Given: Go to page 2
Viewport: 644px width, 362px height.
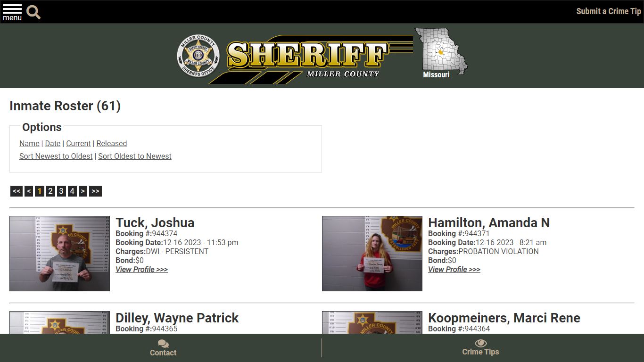Looking at the screenshot, I should [x=50, y=191].
